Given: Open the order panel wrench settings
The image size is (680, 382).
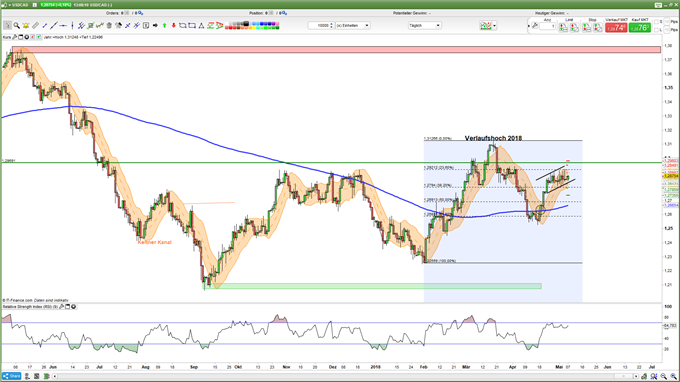Looking at the screenshot, I should pyautogui.click(x=534, y=26).
